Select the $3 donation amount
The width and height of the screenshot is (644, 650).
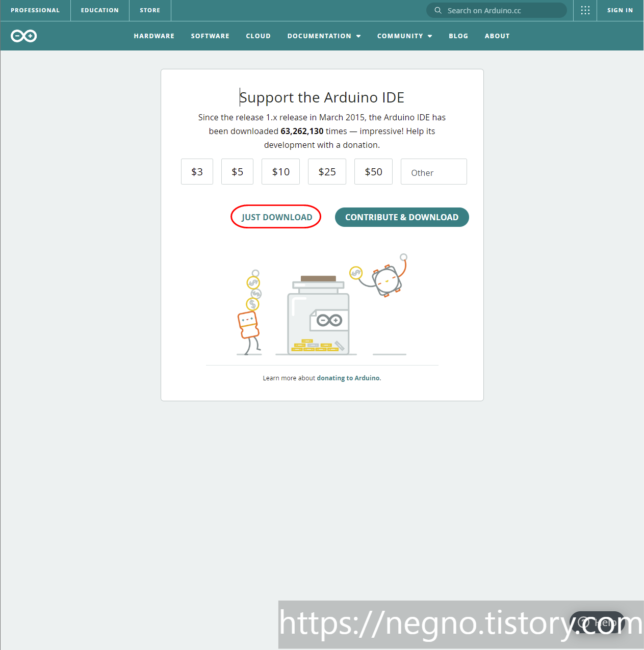point(197,172)
